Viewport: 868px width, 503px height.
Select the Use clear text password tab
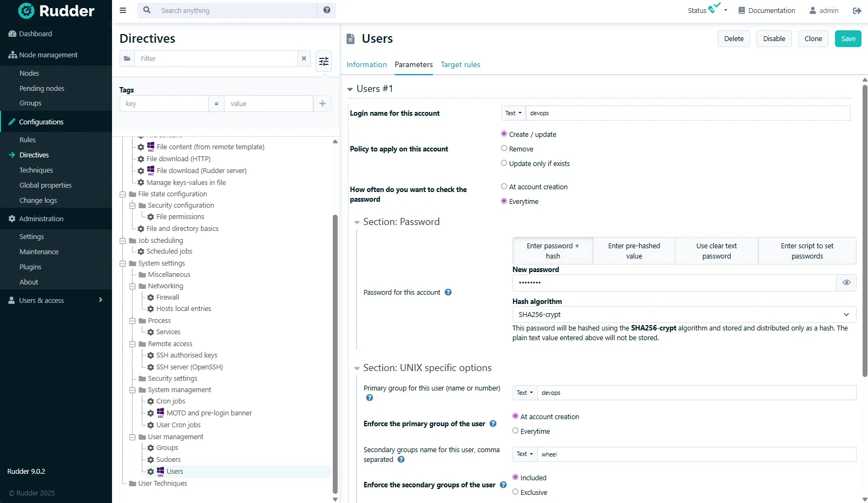click(x=716, y=251)
